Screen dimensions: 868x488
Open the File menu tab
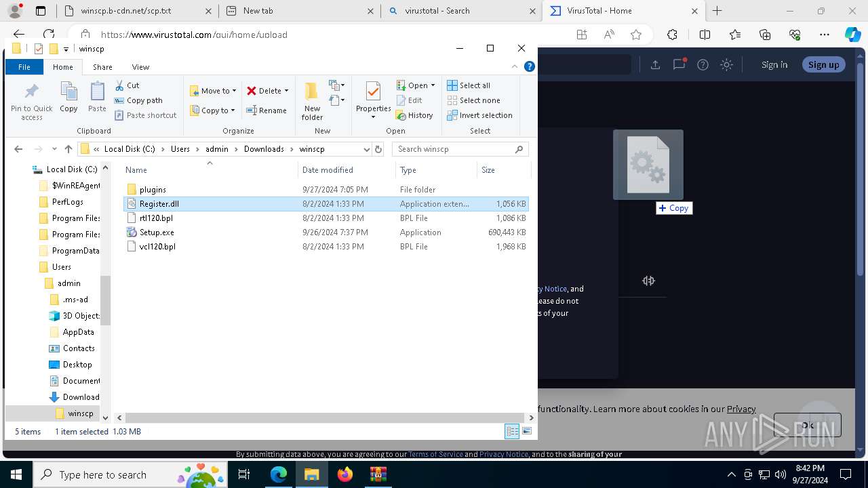tap(24, 67)
